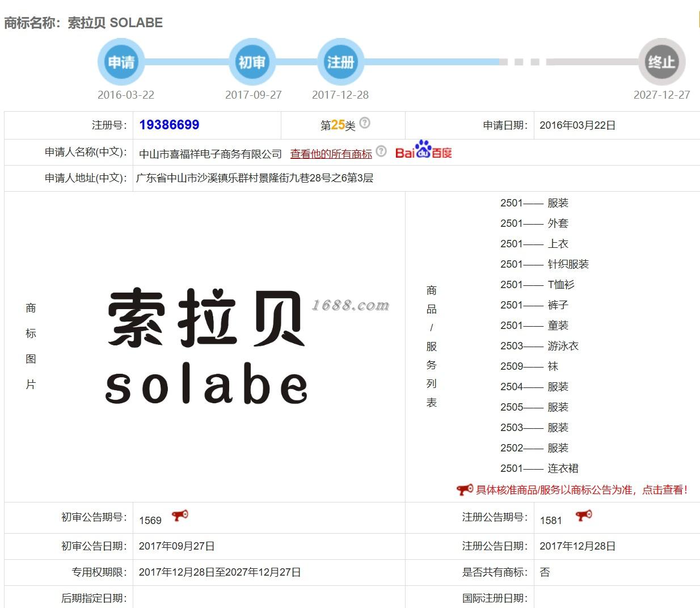Open help icon beside 查看他的所有商标

(381, 151)
